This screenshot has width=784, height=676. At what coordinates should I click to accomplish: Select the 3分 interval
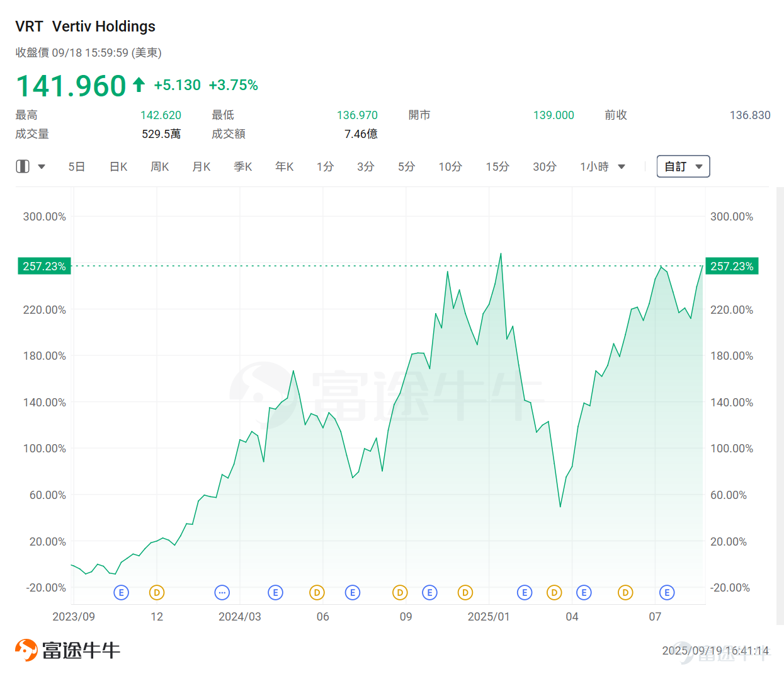[x=366, y=167]
